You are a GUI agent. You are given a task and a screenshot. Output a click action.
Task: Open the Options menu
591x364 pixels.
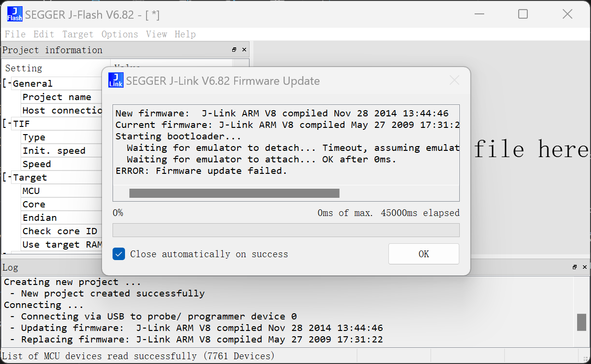click(x=120, y=34)
